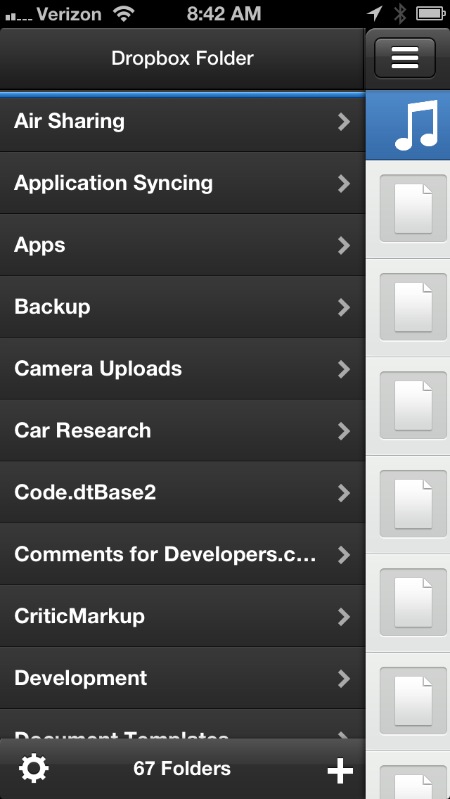Toggle the hamburger menu button

point(405,58)
